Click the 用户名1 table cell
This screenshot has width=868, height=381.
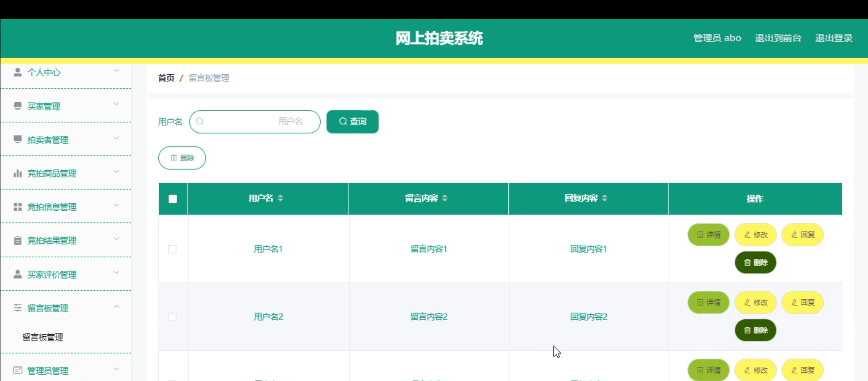(268, 249)
